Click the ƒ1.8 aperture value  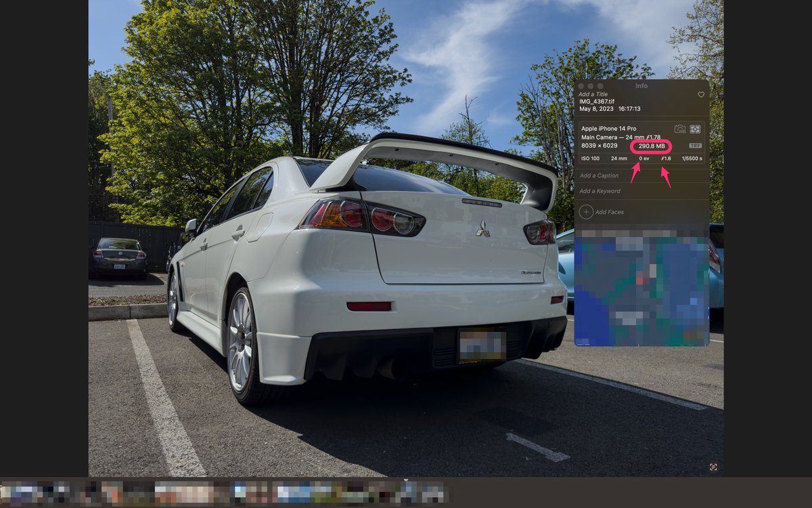[666, 158]
